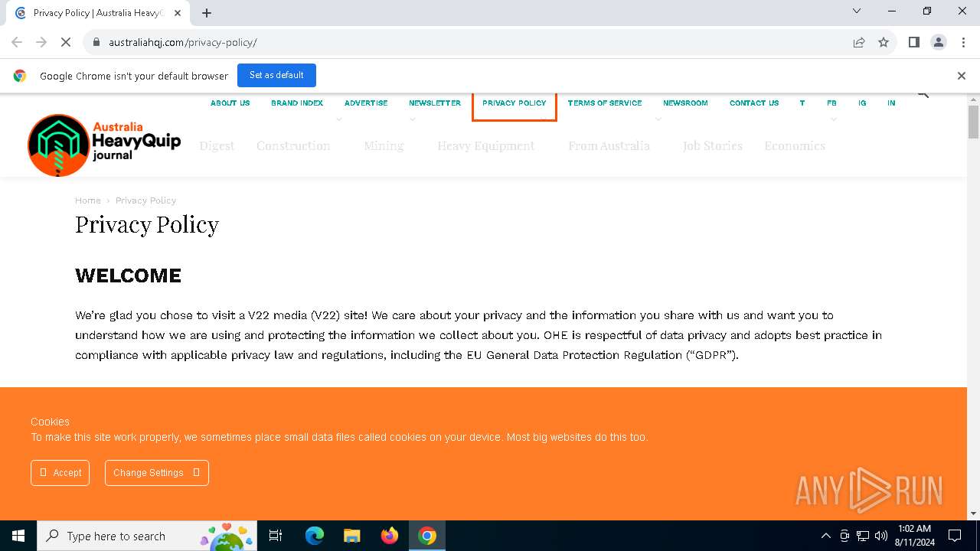Screen dimensions: 980x551
Task: Select the Privacy Policy menu item
Action: click(514, 103)
